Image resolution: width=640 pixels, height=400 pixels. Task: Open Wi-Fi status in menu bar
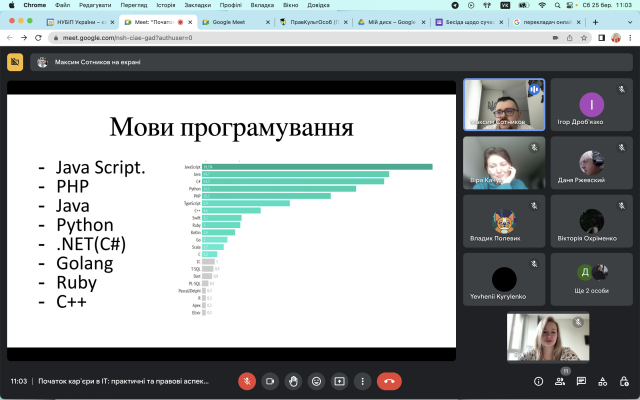pyautogui.click(x=542, y=5)
